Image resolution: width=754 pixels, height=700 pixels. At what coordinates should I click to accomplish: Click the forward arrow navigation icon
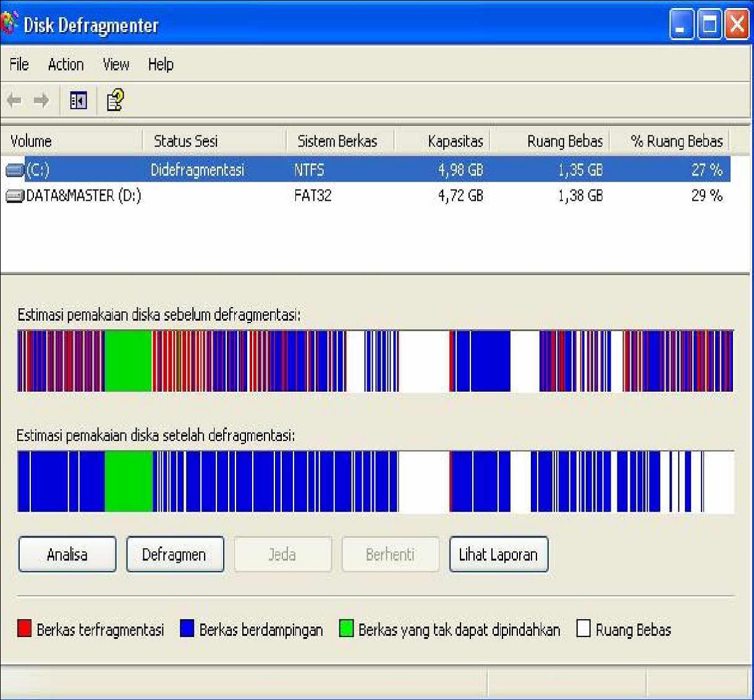click(x=41, y=99)
